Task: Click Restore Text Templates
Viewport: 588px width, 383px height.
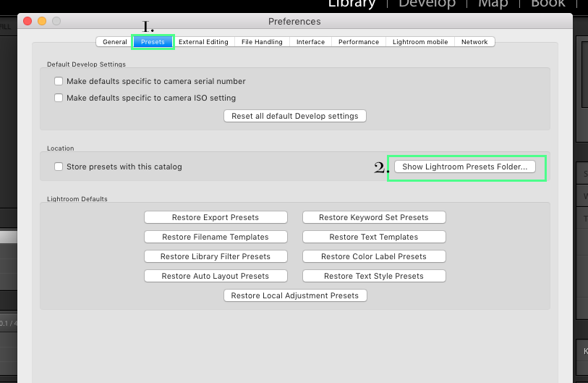Action: click(374, 237)
